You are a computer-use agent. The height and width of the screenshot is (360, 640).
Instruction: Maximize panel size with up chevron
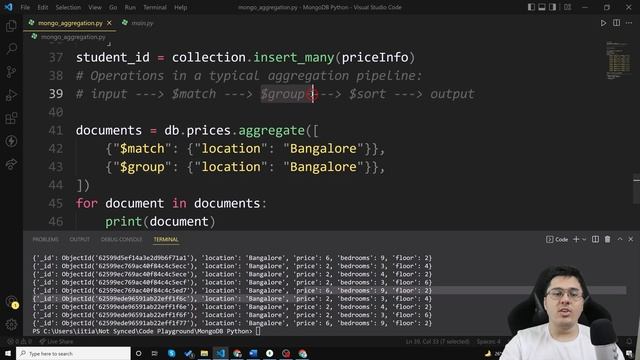click(620, 239)
